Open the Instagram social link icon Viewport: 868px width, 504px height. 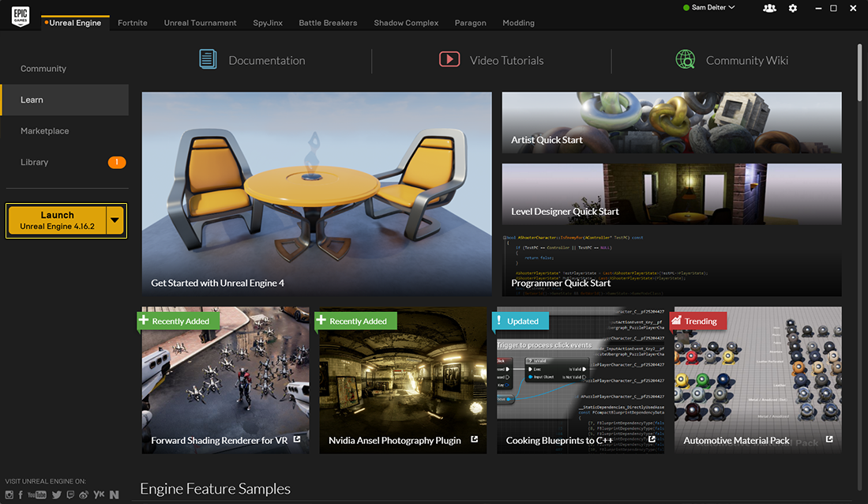click(9, 495)
